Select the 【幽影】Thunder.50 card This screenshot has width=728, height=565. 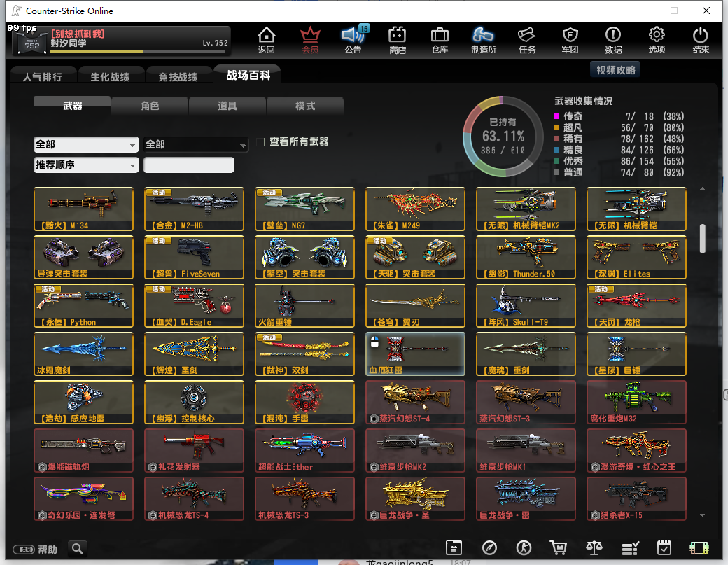pyautogui.click(x=526, y=257)
